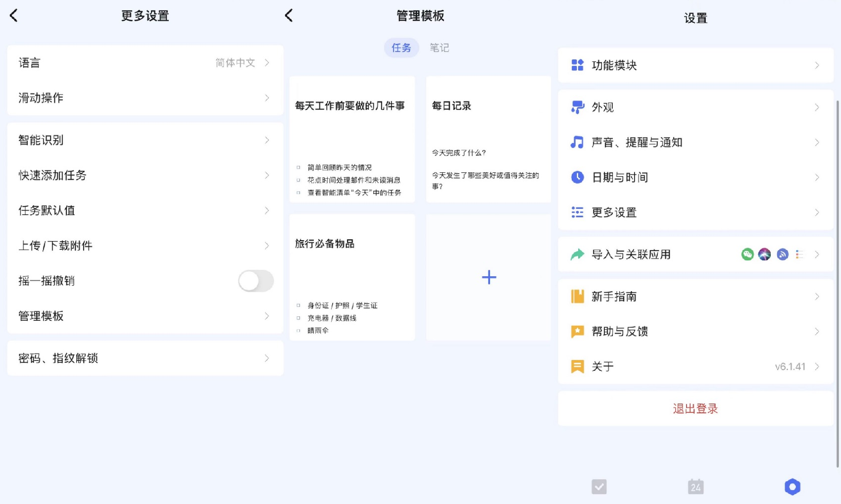Image resolution: width=841 pixels, height=504 pixels.
Task: Add a new template with plus icon
Action: (489, 277)
